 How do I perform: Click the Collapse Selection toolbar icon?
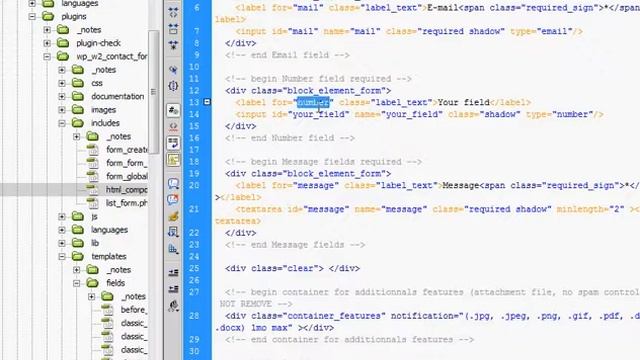(173, 29)
